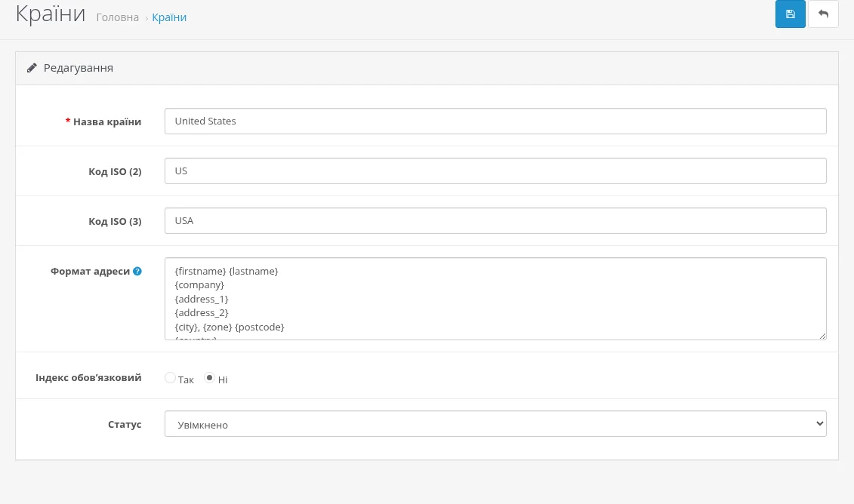Click the 'Код ISO (3)' label

click(x=115, y=222)
